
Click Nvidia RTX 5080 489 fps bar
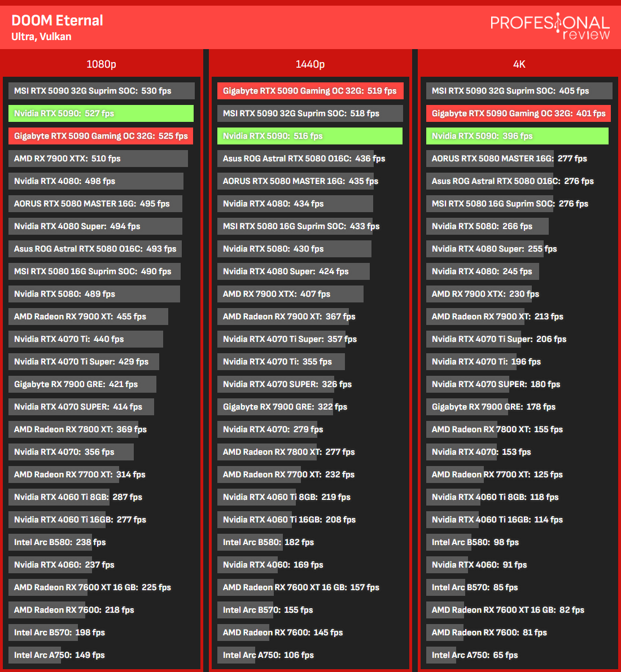[x=94, y=294]
